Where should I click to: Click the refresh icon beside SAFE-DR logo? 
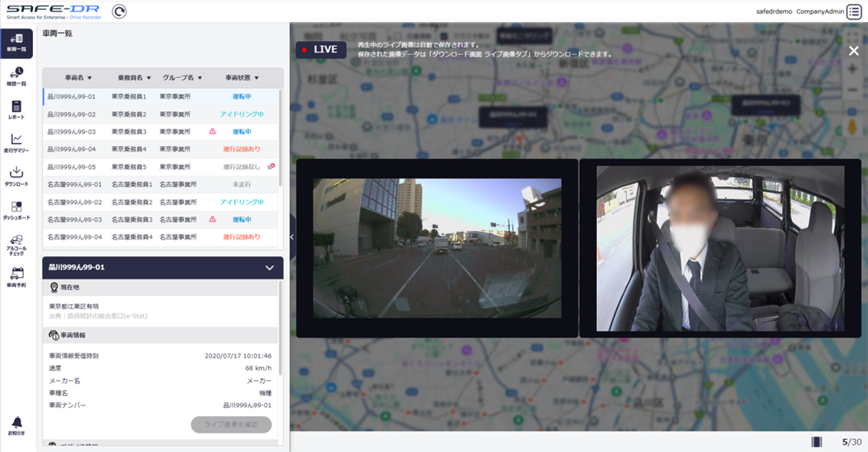click(119, 11)
